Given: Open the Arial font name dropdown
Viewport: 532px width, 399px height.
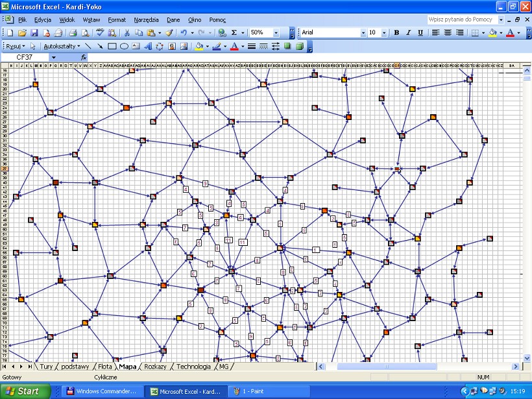Looking at the screenshot, I should click(363, 33).
